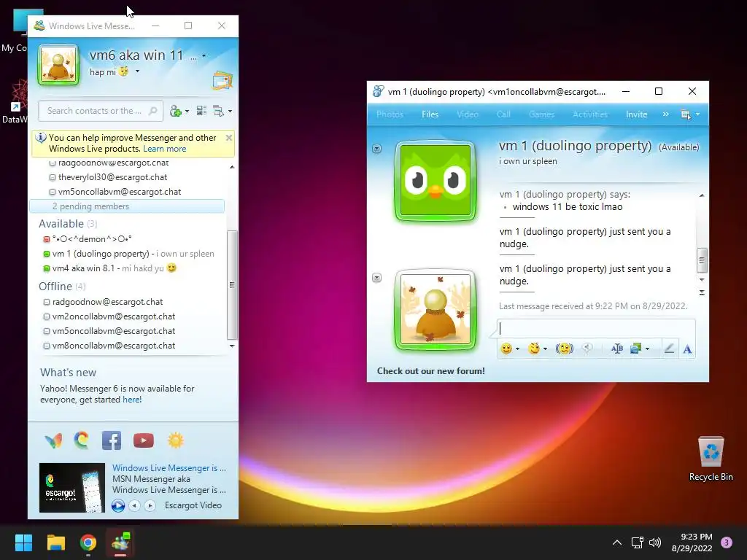Play the Escargot Video
This screenshot has width=747, height=560.
tap(118, 505)
